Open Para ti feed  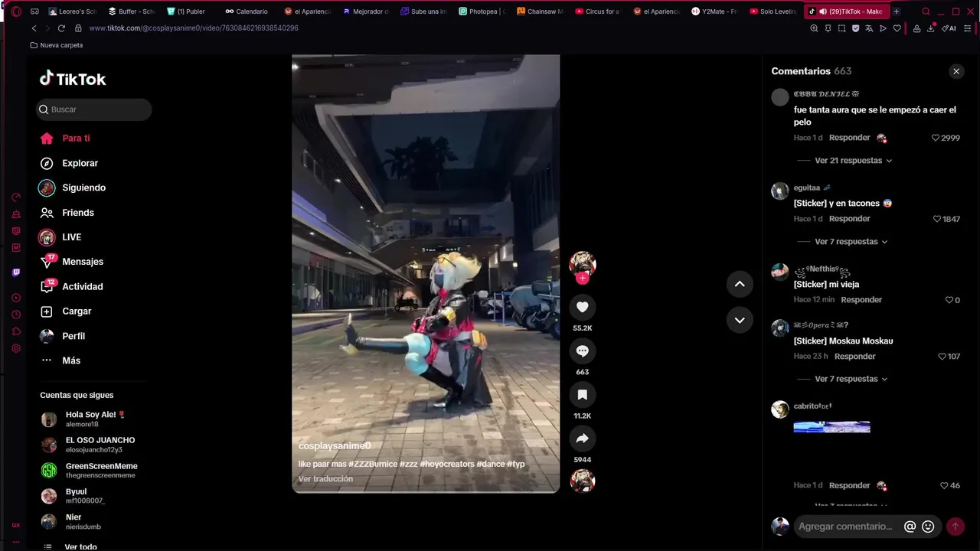[x=76, y=139]
